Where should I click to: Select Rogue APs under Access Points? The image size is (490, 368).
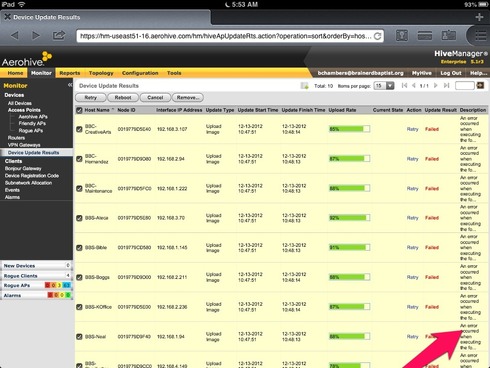pos(31,131)
